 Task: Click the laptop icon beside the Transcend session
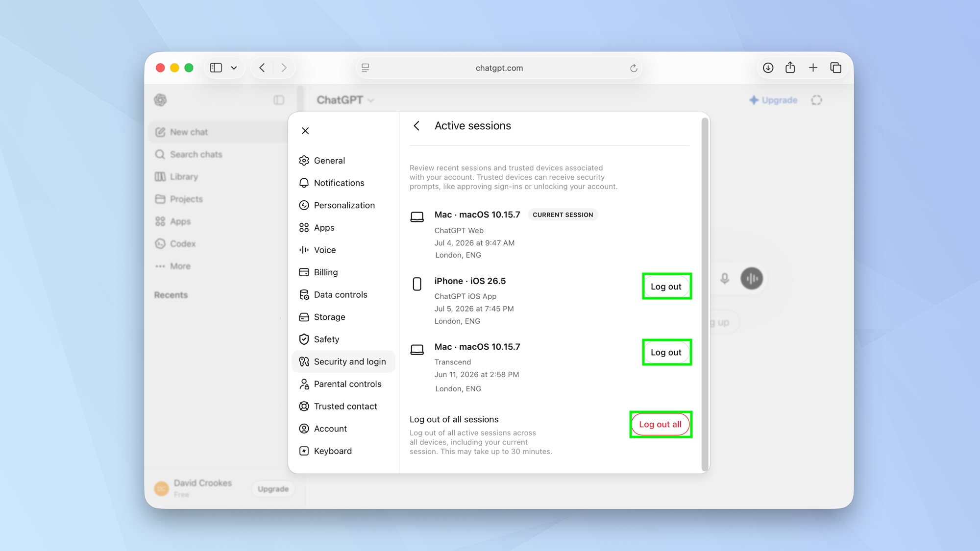(417, 350)
